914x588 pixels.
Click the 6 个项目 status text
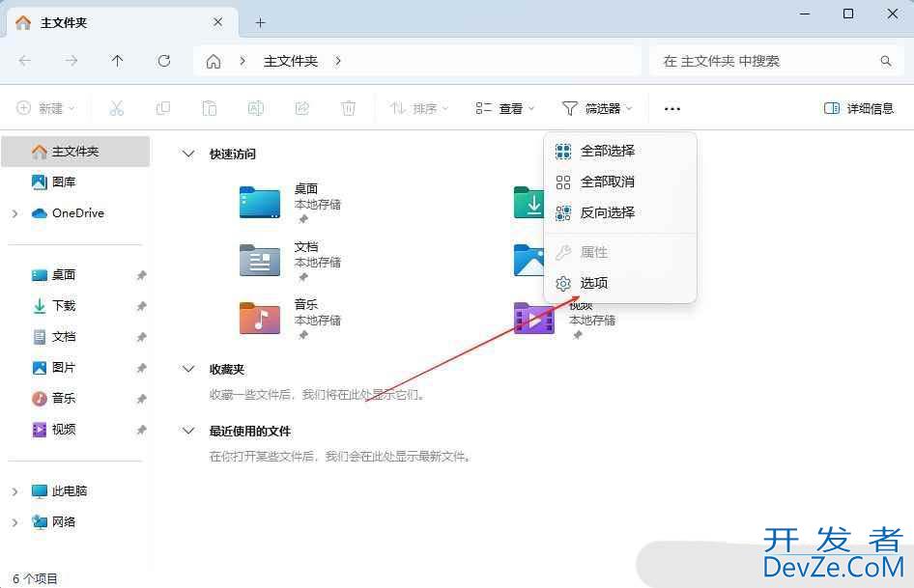click(x=35, y=578)
